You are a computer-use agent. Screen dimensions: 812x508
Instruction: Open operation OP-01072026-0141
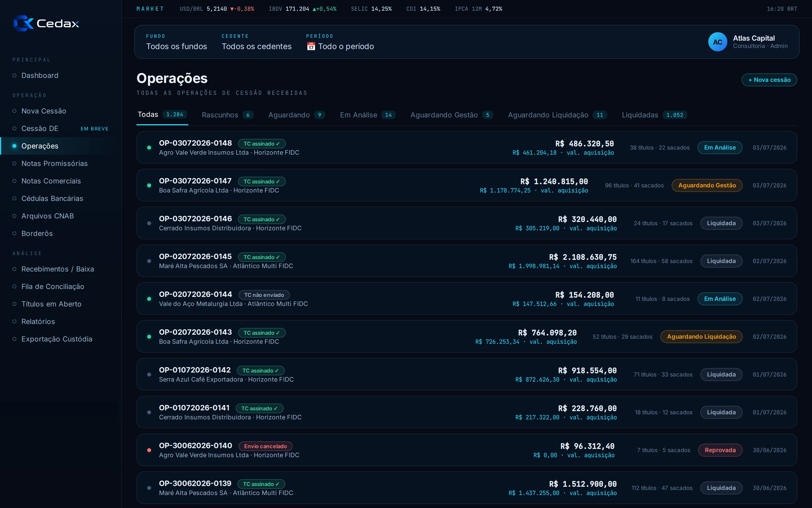pyautogui.click(x=466, y=412)
